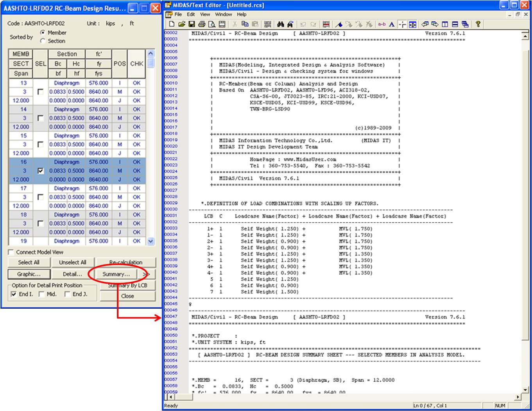The image size is (532, 411).
Task: Click the MEMB column header
Action: click(21, 54)
